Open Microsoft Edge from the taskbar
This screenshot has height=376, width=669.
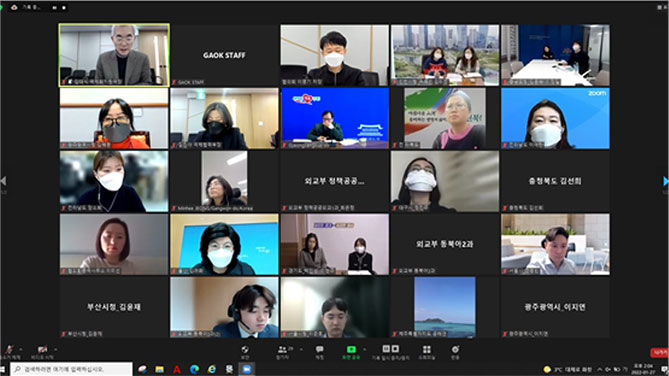[x=194, y=369]
